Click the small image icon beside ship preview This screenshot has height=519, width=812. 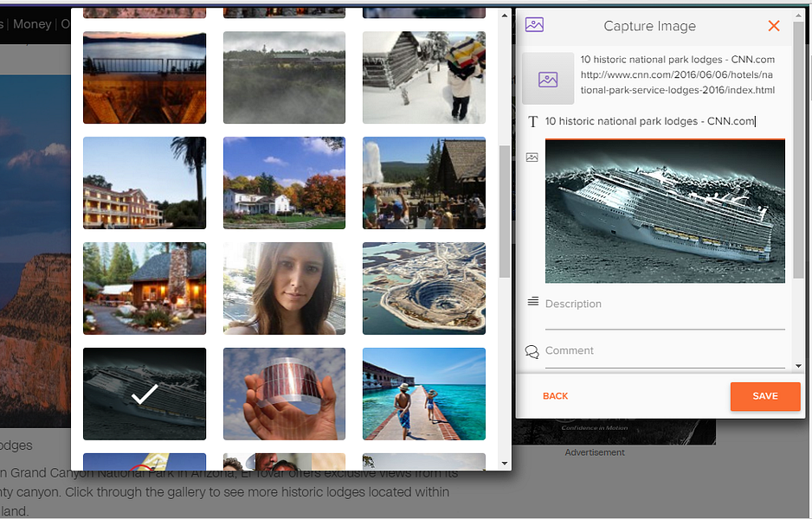(532, 157)
